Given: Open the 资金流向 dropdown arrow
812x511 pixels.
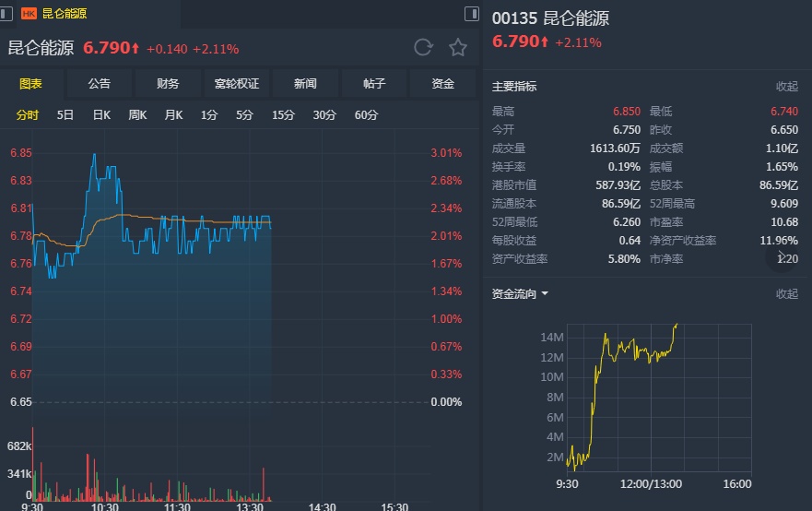Looking at the screenshot, I should tap(545, 294).
